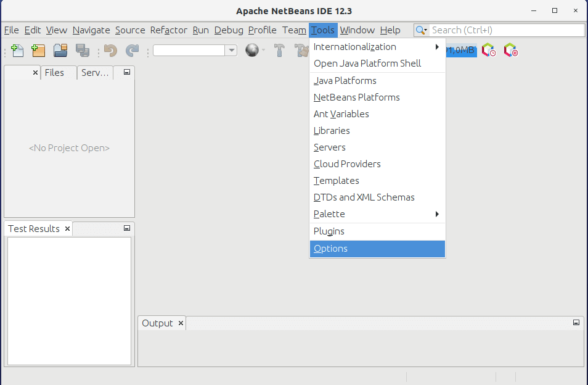The height and width of the screenshot is (385, 588).
Task: Click the Open Project folder icon
Action: pyautogui.click(x=60, y=50)
